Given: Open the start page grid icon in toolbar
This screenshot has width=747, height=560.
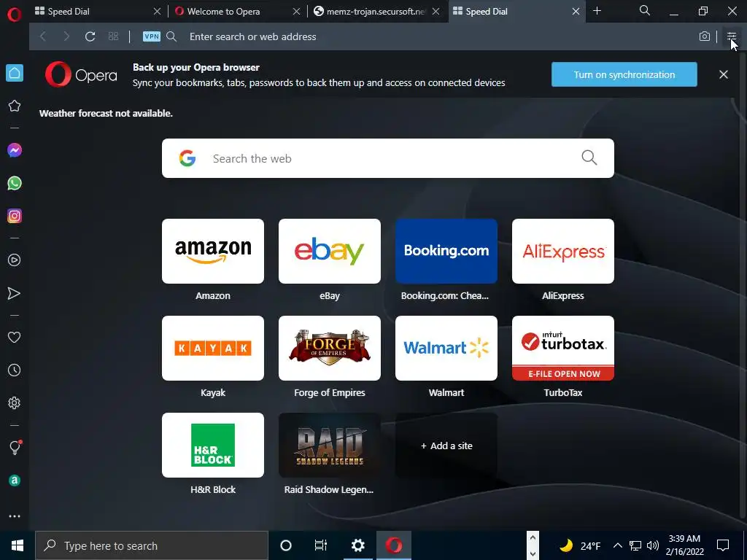Looking at the screenshot, I should click(x=113, y=36).
